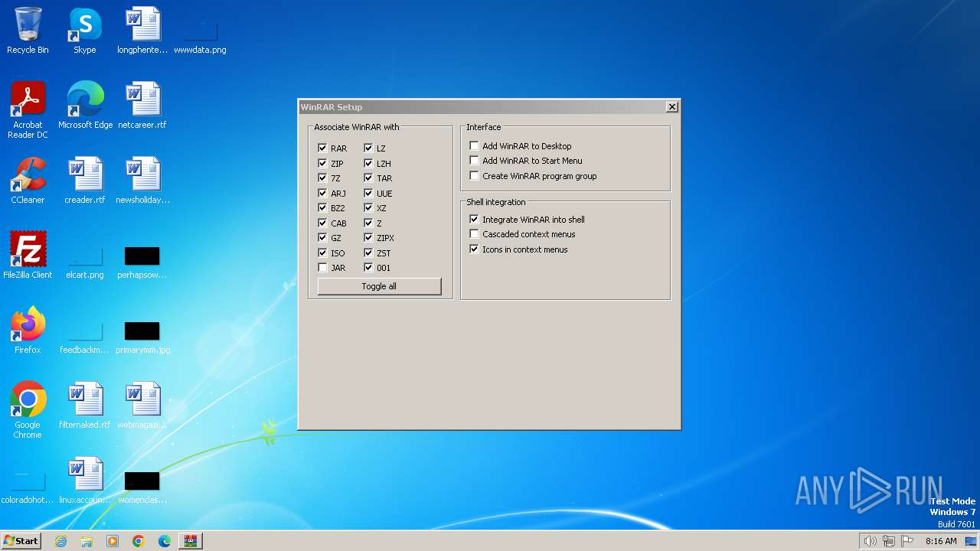Uncheck the ZIP association checkbox
980x551 pixels.
(322, 163)
